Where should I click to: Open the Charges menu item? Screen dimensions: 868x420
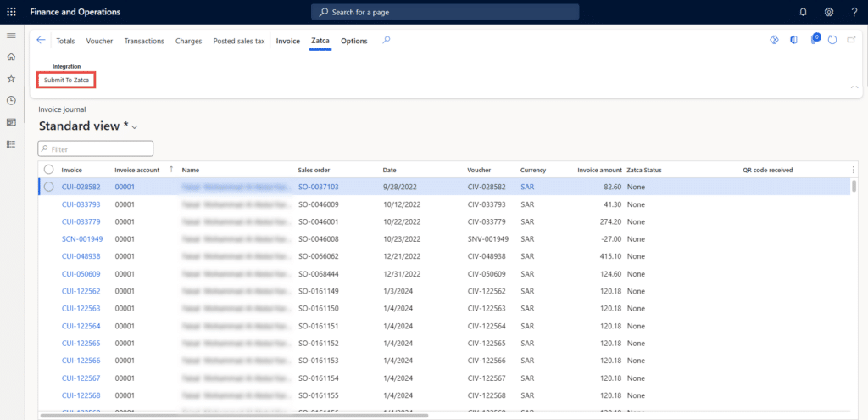point(189,41)
